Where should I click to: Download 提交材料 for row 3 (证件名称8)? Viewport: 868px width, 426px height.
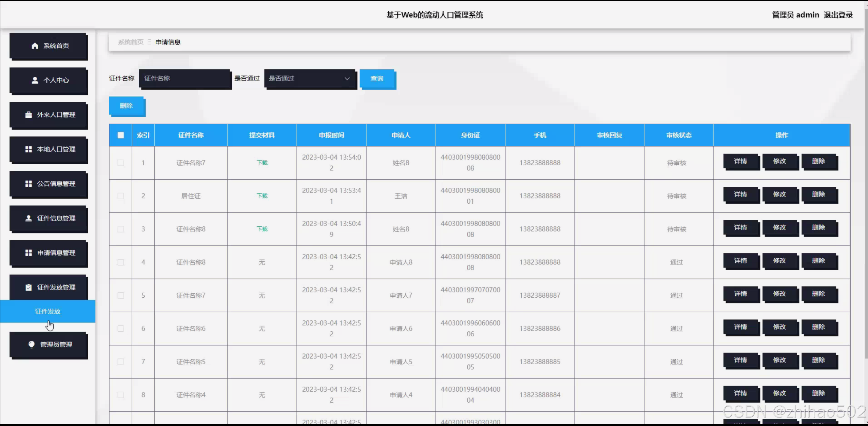tap(262, 229)
